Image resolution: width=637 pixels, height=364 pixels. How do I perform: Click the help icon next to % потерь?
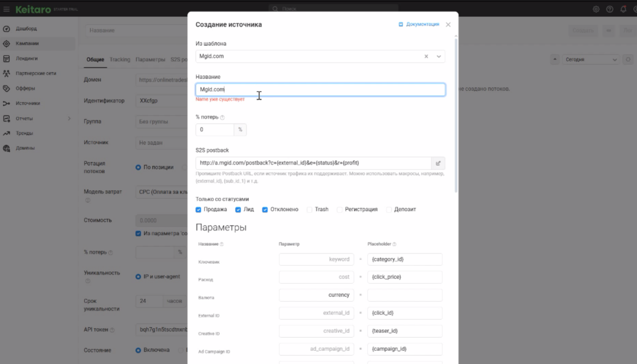click(x=223, y=117)
